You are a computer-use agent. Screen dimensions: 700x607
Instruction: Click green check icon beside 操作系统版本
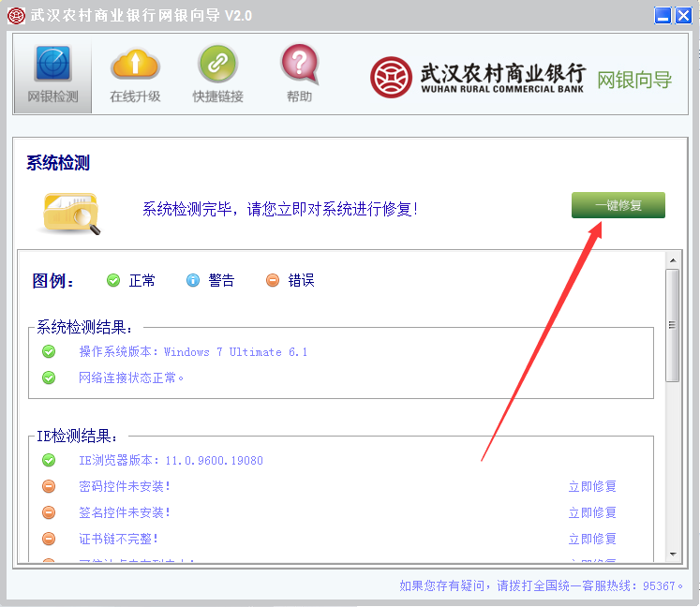[49, 351]
